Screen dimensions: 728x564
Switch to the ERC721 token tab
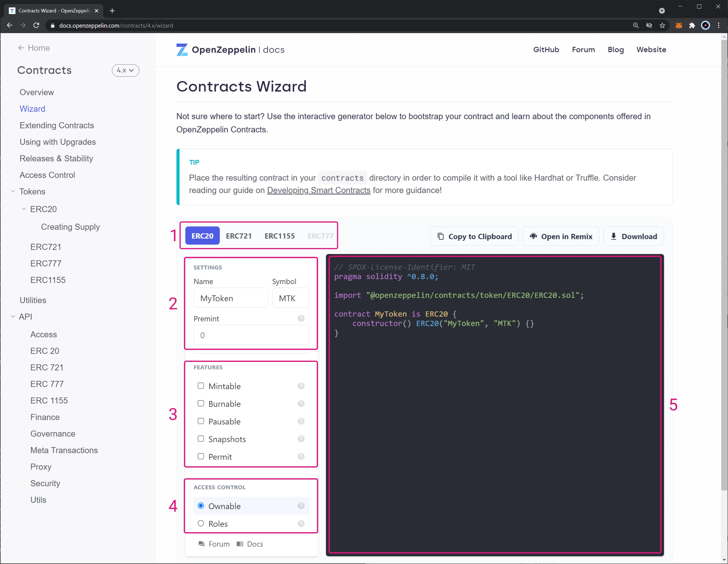tap(239, 236)
